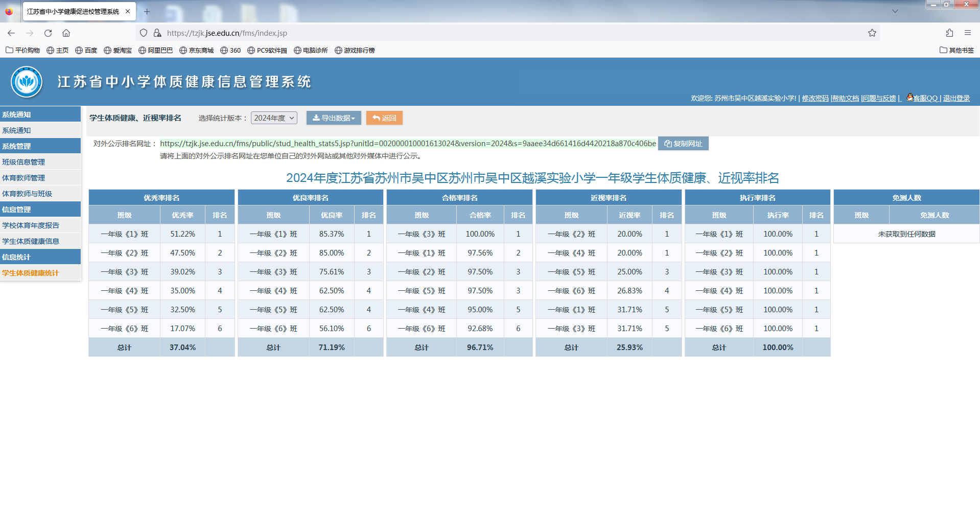Click 92.68% pass rate cell
Image resolution: width=980 pixels, height=531 pixels.
tap(480, 329)
